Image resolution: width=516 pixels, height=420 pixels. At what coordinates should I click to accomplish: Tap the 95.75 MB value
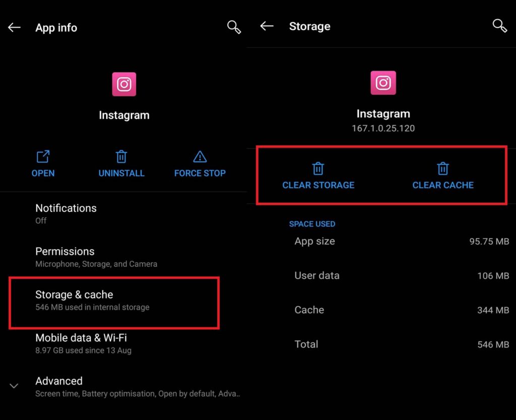[489, 242]
